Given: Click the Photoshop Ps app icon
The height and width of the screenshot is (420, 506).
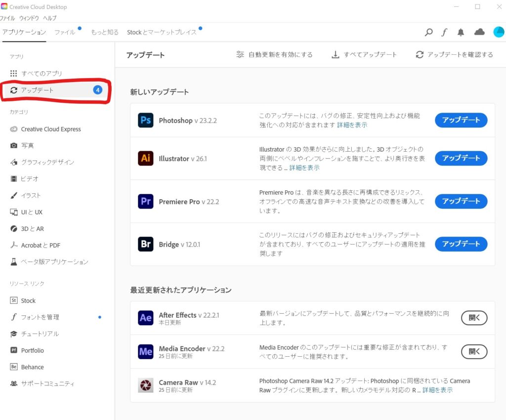Looking at the screenshot, I should coord(146,121).
